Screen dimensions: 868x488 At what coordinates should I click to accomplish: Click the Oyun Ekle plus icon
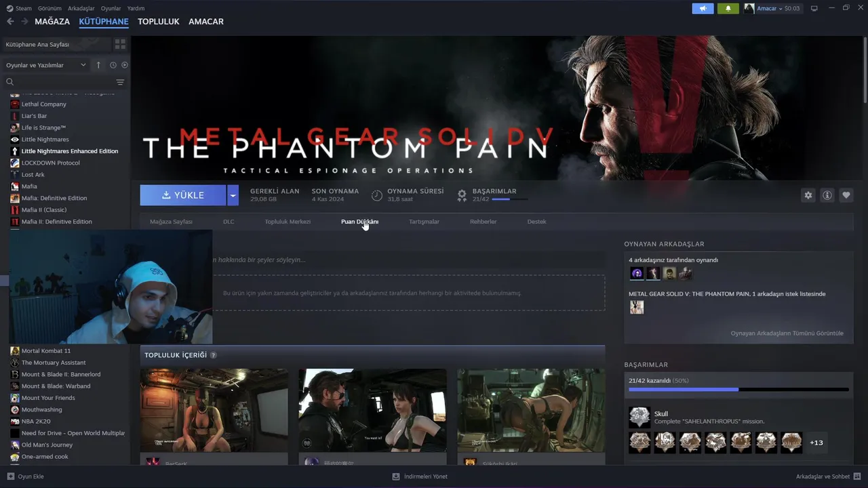pyautogui.click(x=10, y=476)
